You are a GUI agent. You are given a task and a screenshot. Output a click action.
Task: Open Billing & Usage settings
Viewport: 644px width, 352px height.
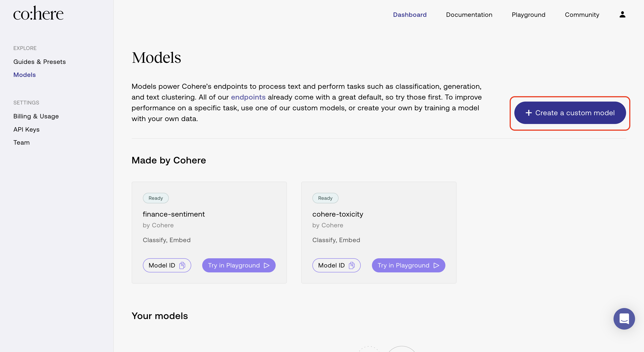pyautogui.click(x=36, y=116)
